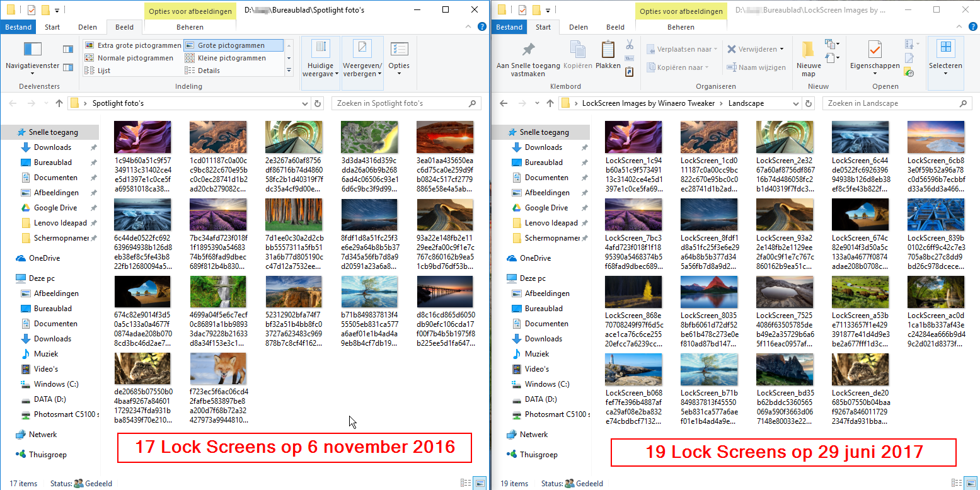This screenshot has height=490, width=980.
Task: Create a folder with the Nieuwe map icon
Action: pos(808,54)
